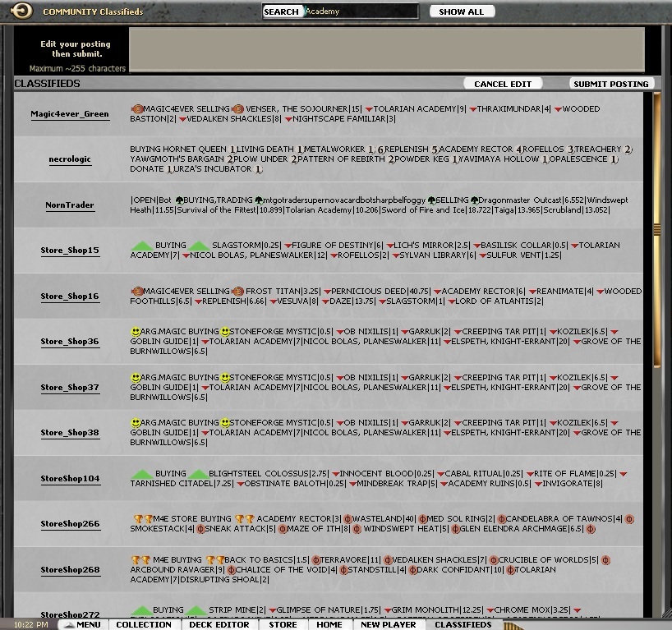Click the smiley icon in Store_Shop36 posting

(136, 332)
